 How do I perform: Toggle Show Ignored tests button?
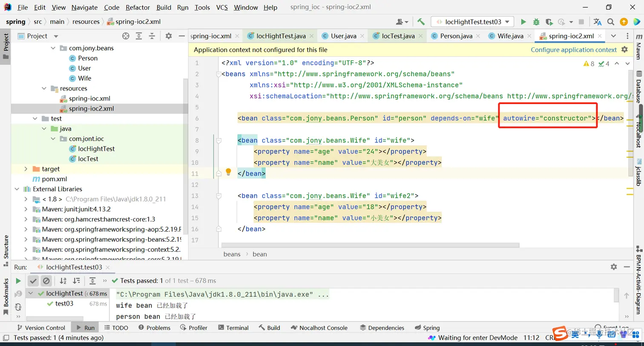(x=46, y=280)
